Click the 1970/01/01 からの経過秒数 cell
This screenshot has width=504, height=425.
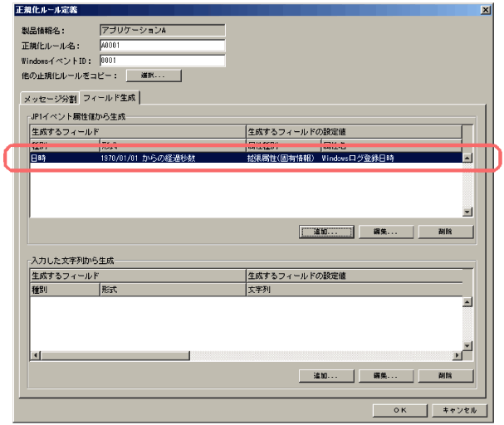148,158
